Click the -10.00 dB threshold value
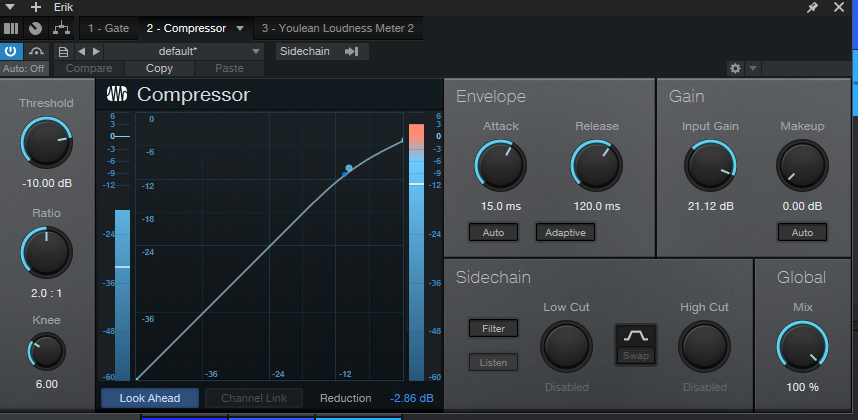This screenshot has height=420, width=858. 47,183
